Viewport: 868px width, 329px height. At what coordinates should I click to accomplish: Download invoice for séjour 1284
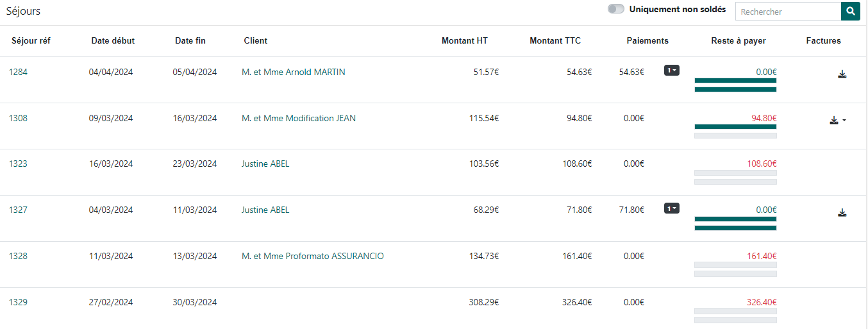click(842, 74)
